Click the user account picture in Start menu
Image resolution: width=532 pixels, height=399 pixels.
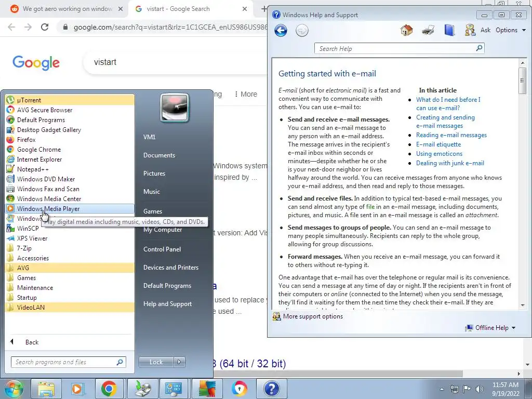[x=175, y=108]
